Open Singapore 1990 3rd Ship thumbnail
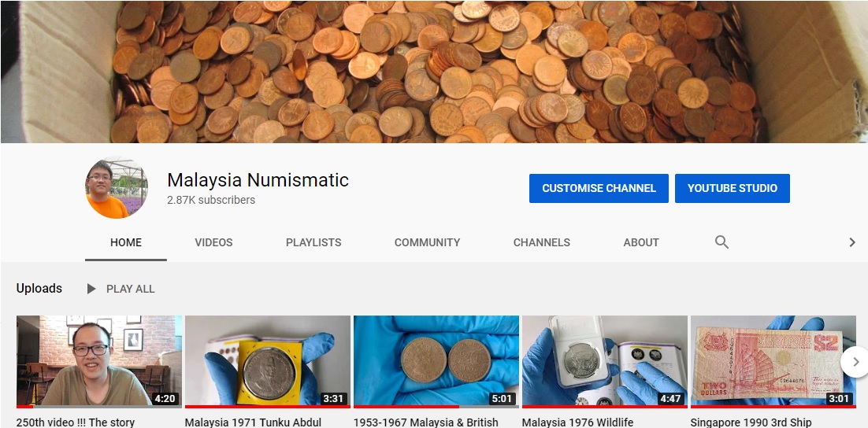 [773, 360]
